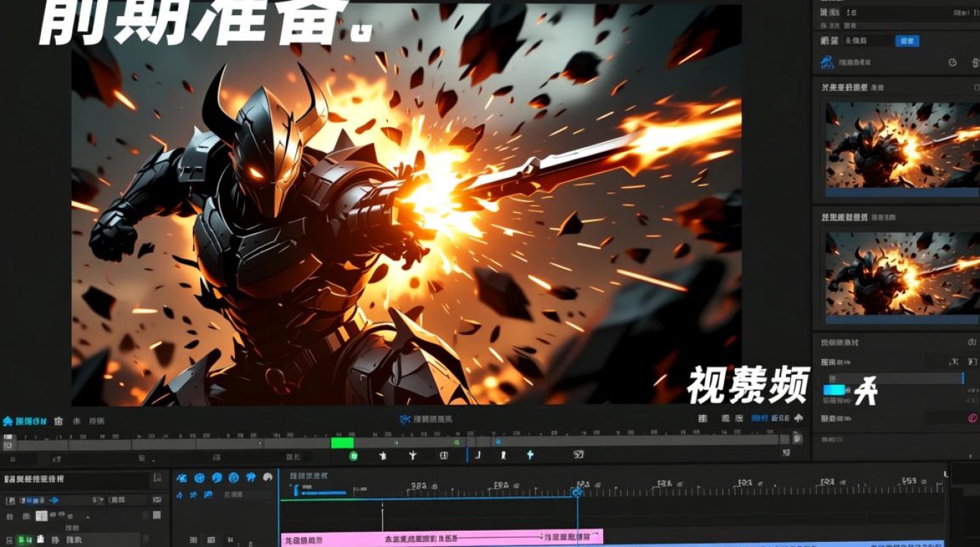This screenshot has width=980, height=547.
Task: Click the blue figure icon in right panel
Action: 827,63
